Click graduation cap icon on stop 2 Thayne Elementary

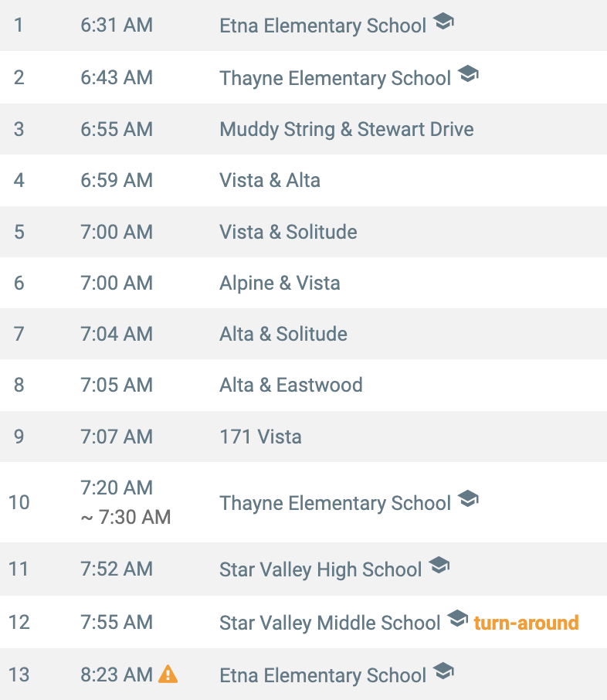(x=468, y=73)
